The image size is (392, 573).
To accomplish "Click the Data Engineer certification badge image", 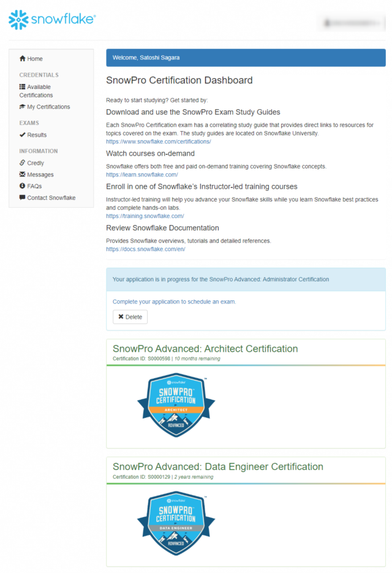I will (176, 523).
